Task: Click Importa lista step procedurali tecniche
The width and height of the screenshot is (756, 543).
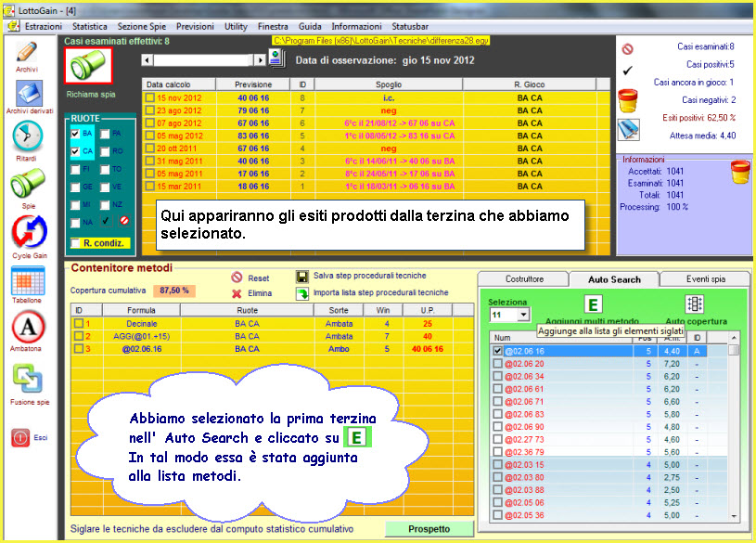Action: tap(381, 292)
